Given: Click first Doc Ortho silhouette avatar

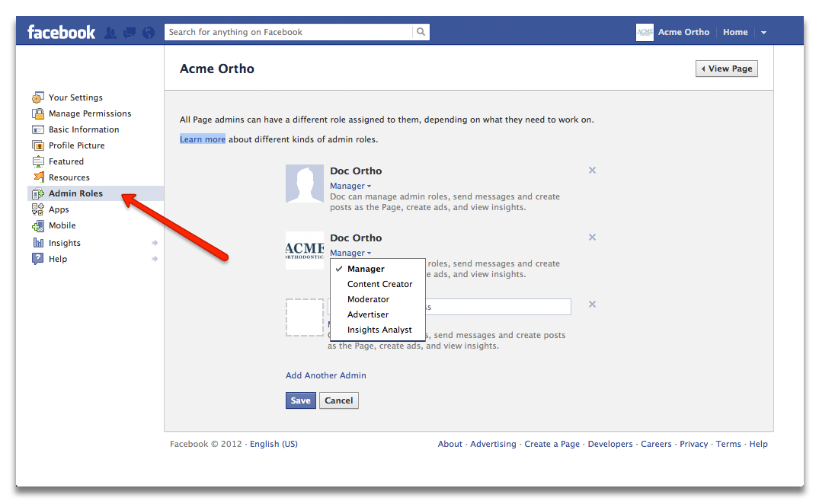Looking at the screenshot, I should tap(305, 183).
